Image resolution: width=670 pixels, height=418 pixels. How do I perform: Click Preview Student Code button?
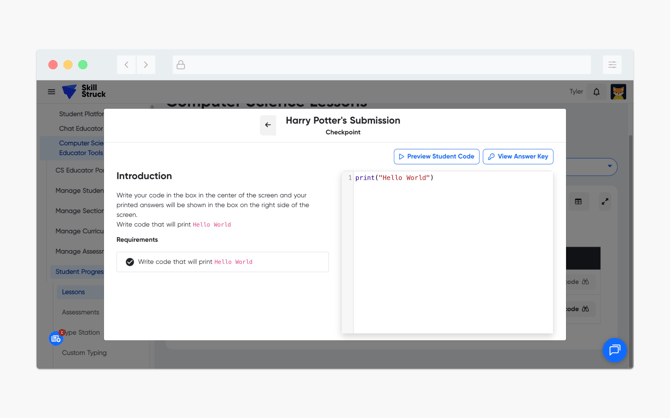click(436, 156)
